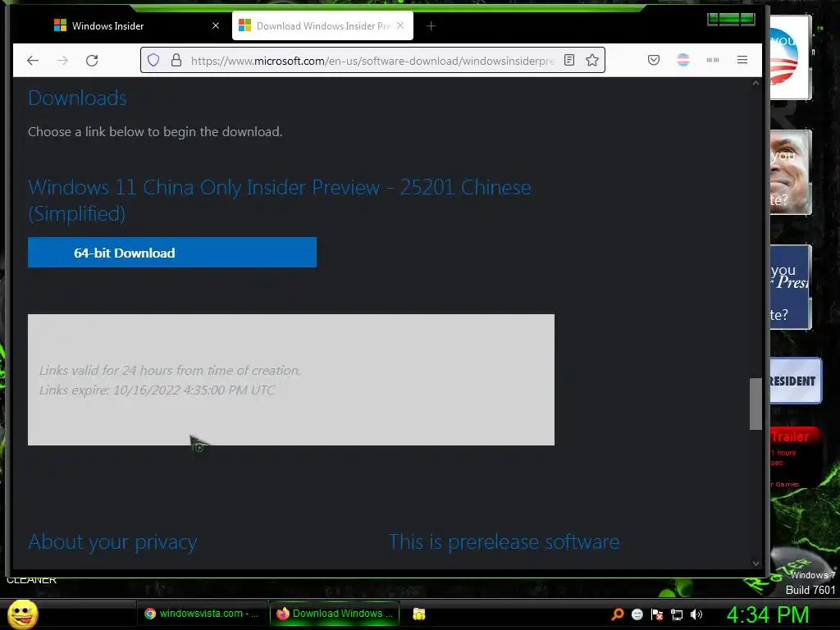The height and width of the screenshot is (630, 840).
Task: Click the Obama logo desktop gadget
Action: [790, 57]
